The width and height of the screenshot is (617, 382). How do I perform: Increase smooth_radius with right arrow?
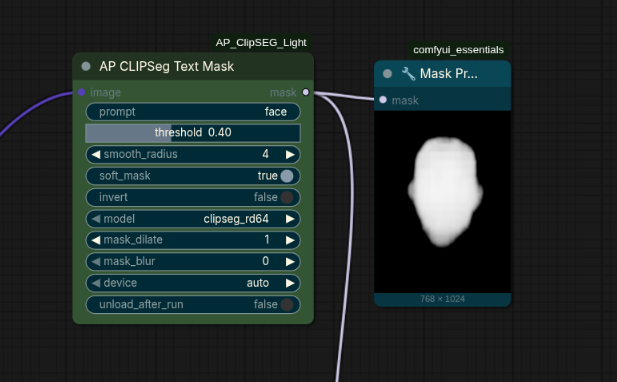290,154
